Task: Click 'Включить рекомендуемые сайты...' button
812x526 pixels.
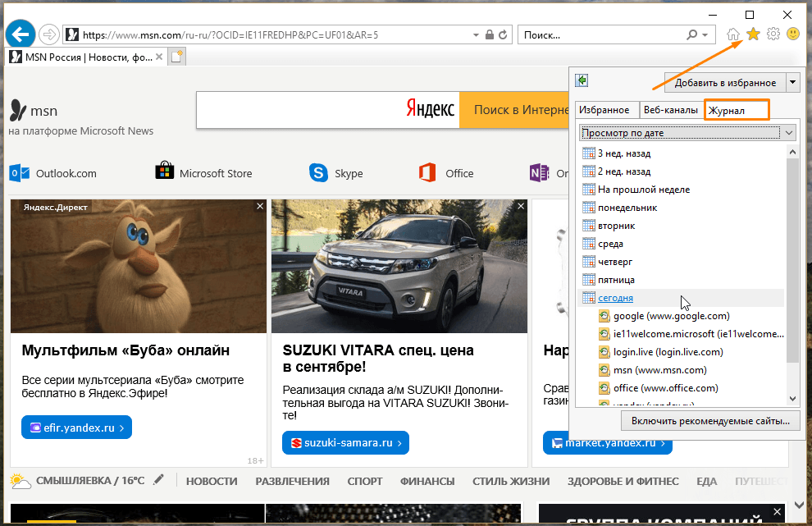Action: tap(710, 421)
